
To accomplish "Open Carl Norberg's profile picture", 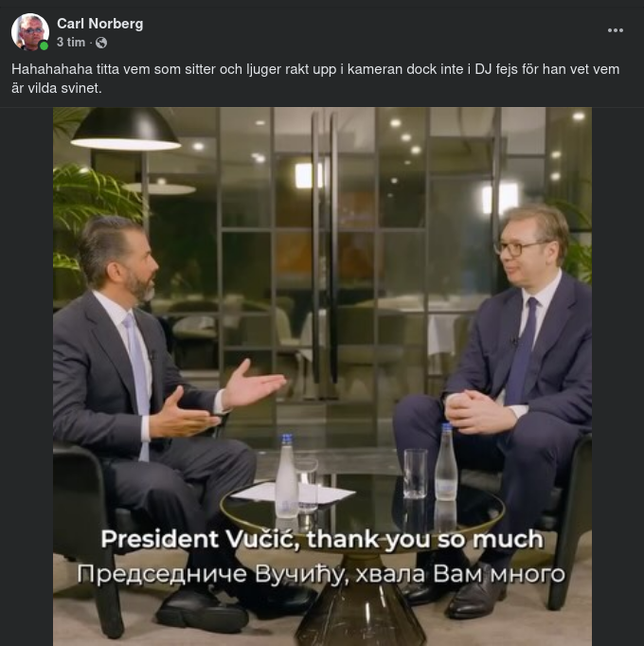I will pyautogui.click(x=30, y=31).
